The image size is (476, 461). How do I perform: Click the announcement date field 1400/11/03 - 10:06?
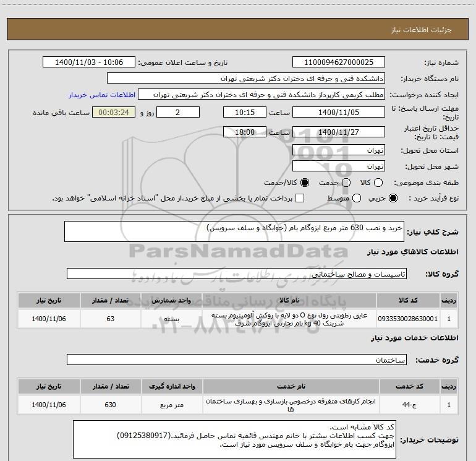[x=89, y=62]
